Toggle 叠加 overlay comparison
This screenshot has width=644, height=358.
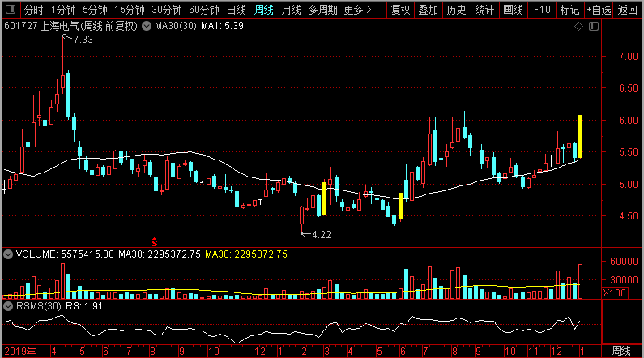pyautogui.click(x=429, y=11)
